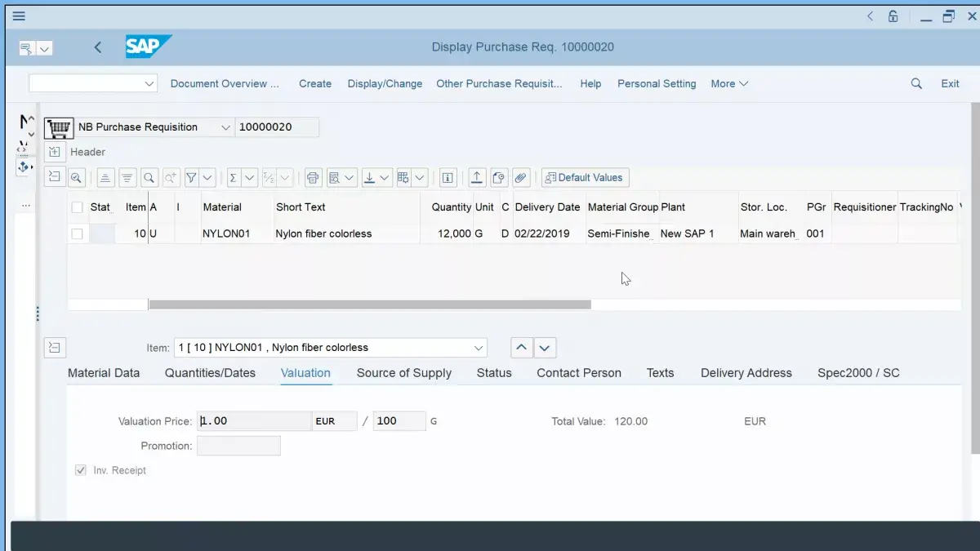Open the Total sigma dropdown arrow
This screenshot has width=980, height=551.
(251, 177)
